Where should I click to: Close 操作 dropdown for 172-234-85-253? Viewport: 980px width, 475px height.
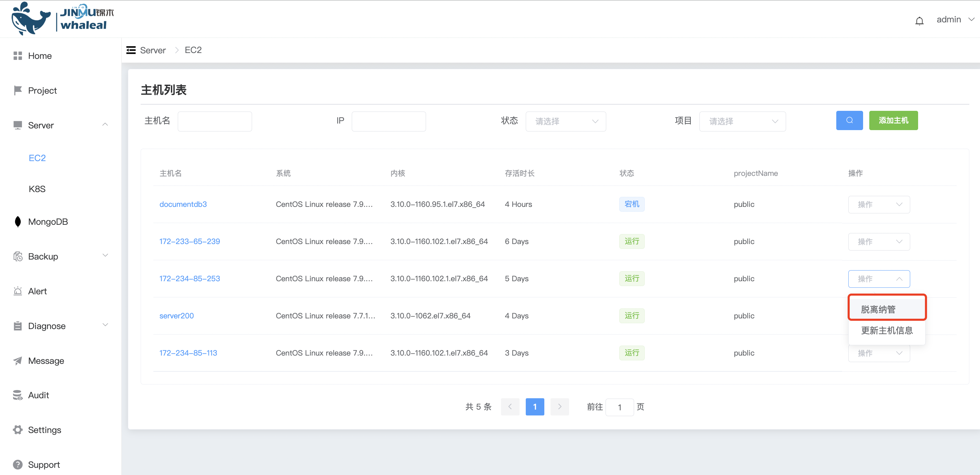tap(879, 279)
